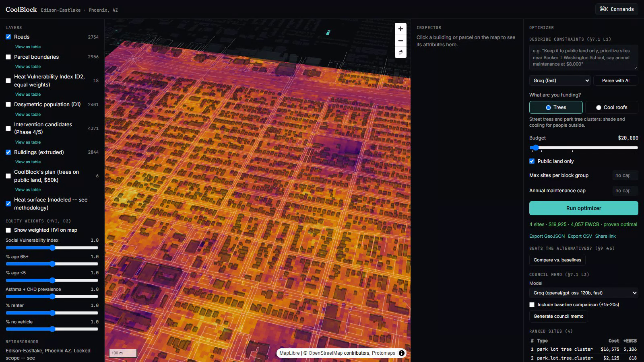Adjust Social Vulnerability Index weight slider
Image resolution: width=644 pixels, height=362 pixels.
click(52, 248)
